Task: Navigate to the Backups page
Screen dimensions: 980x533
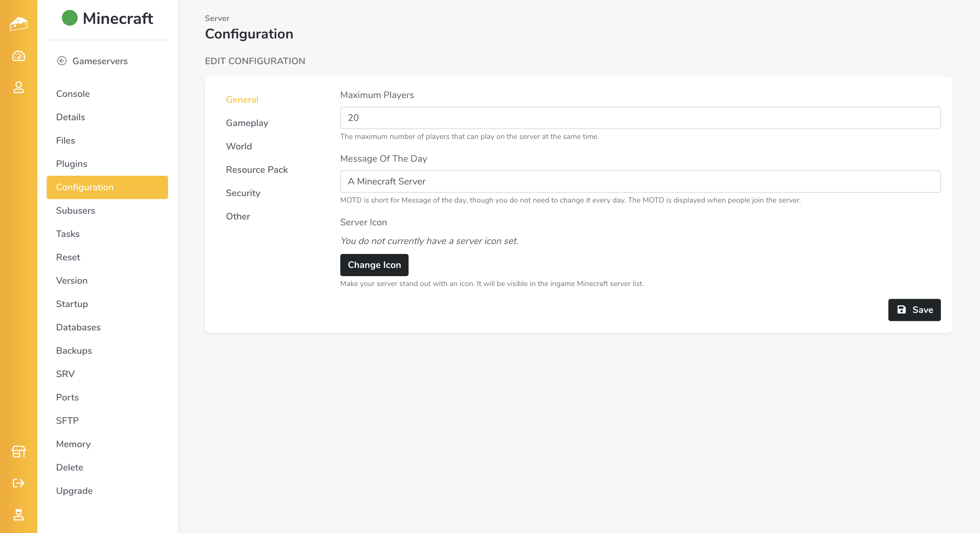Action: point(74,350)
